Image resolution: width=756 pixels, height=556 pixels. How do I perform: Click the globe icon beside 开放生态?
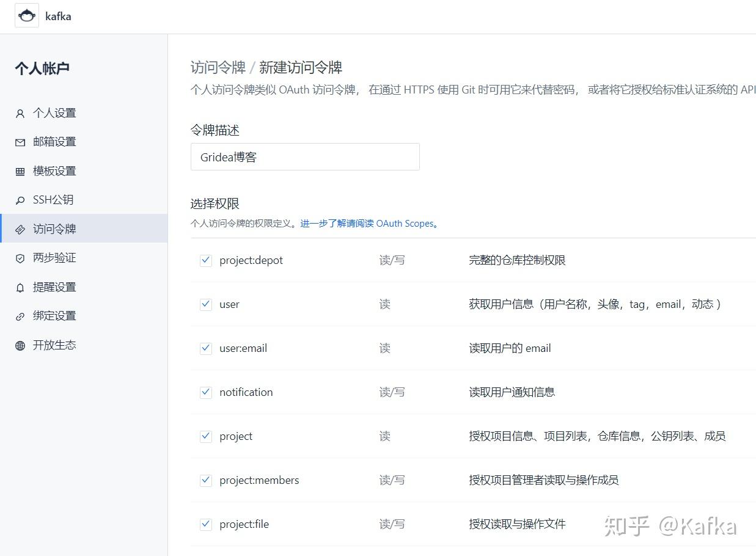pyautogui.click(x=21, y=345)
